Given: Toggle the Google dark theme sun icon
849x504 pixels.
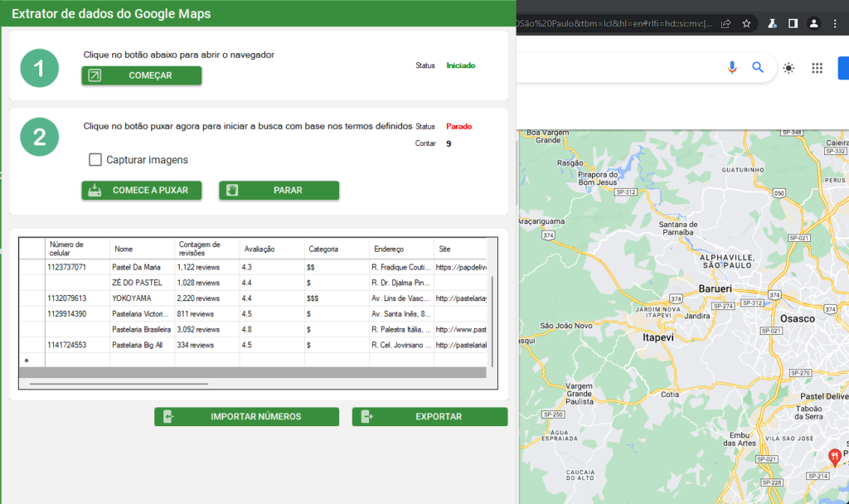Looking at the screenshot, I should (x=788, y=68).
